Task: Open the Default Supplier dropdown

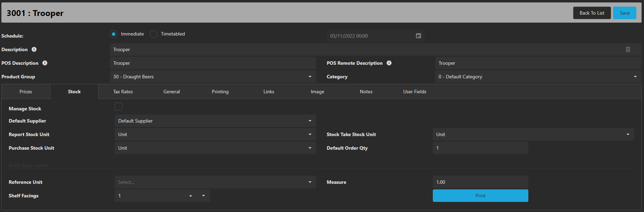Action: point(215,121)
